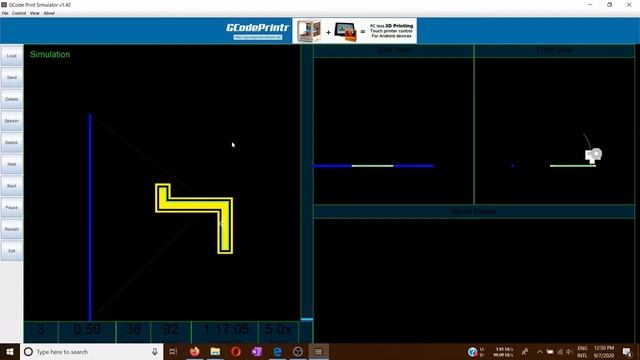Open the About menu

(x=49, y=13)
